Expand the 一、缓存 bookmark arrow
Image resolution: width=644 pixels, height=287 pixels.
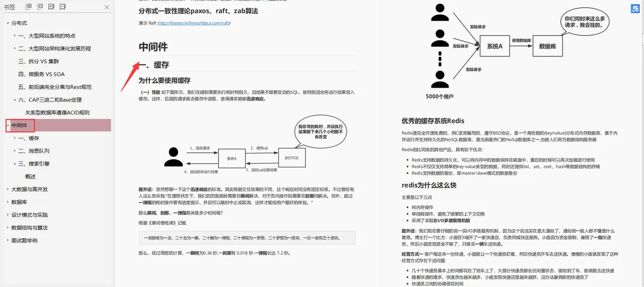click(x=15, y=138)
